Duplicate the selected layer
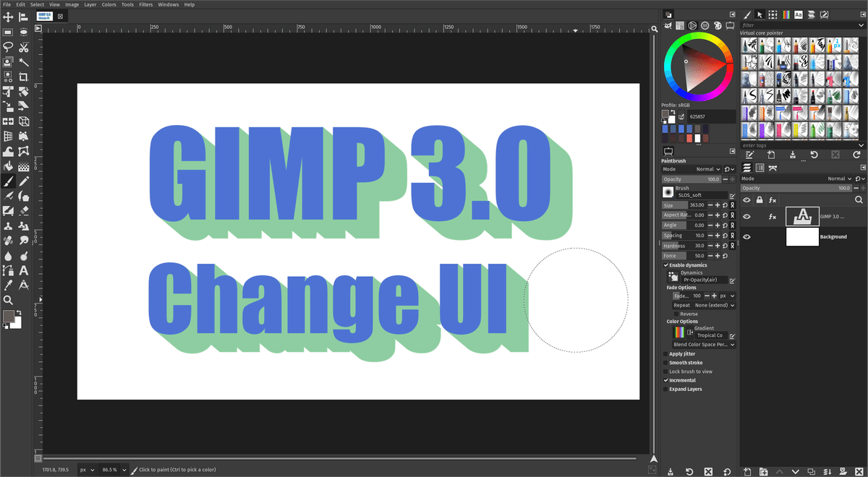 [x=811, y=472]
